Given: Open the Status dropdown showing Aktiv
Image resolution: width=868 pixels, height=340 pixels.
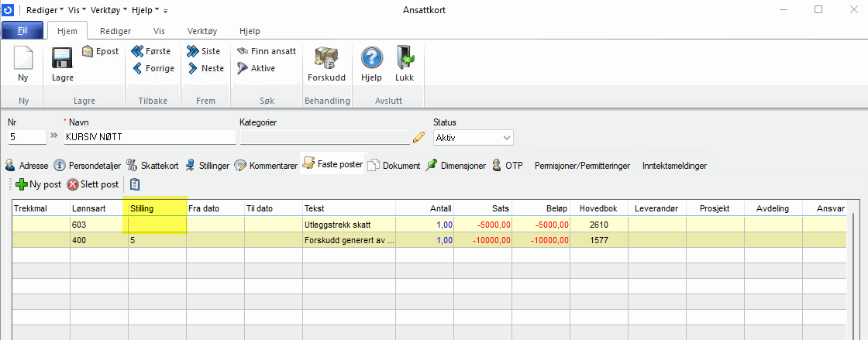Looking at the screenshot, I should tap(473, 137).
